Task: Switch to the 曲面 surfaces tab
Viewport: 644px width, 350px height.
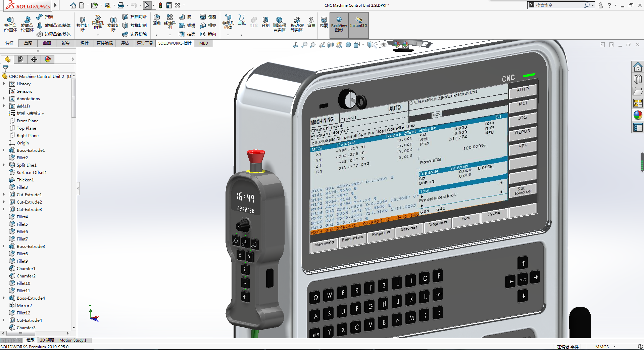Action: point(47,43)
